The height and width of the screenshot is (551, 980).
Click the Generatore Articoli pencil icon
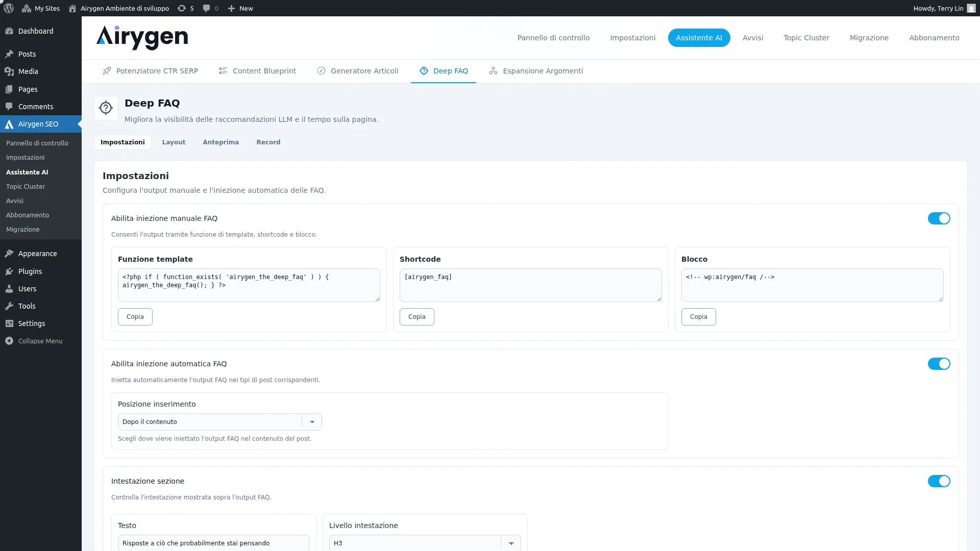pyautogui.click(x=321, y=71)
